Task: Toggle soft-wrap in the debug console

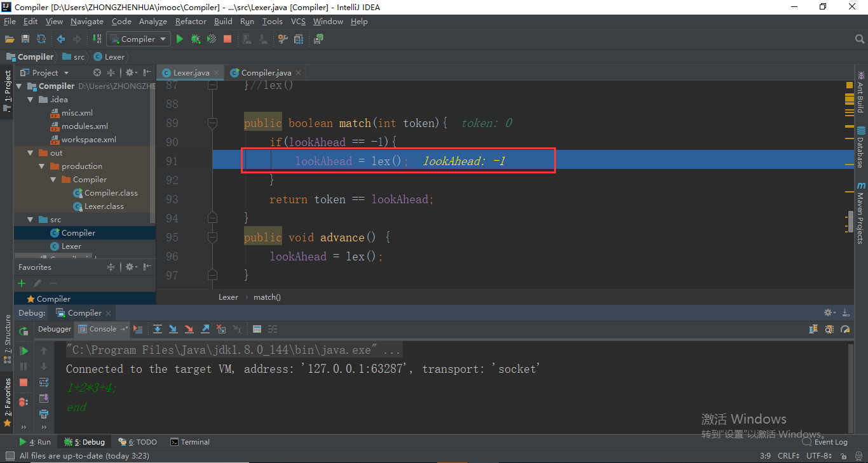Action: click(44, 382)
